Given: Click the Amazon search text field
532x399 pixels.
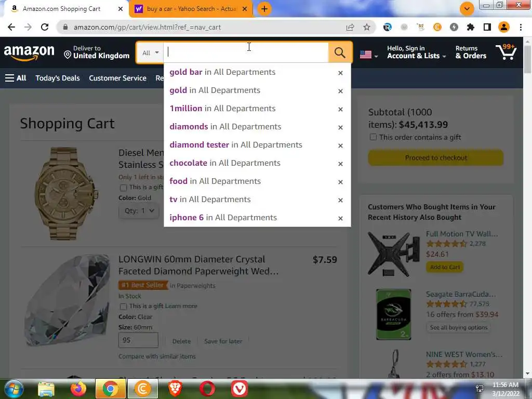Looking at the screenshot, I should click(246, 52).
